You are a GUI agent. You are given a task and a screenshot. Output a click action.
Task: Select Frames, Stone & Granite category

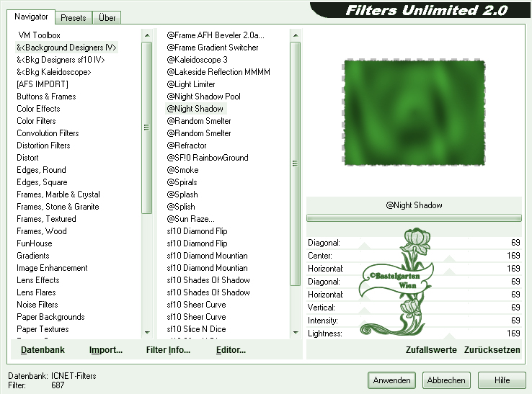[x=58, y=207]
